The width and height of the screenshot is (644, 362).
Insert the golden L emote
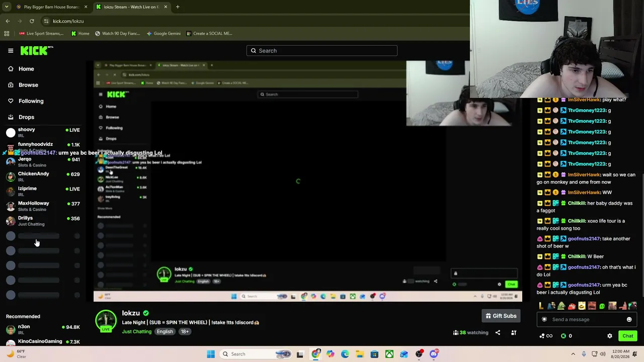pos(541,306)
